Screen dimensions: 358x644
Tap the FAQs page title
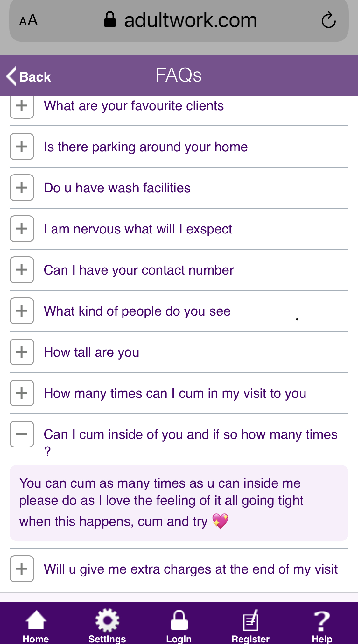pos(179,75)
